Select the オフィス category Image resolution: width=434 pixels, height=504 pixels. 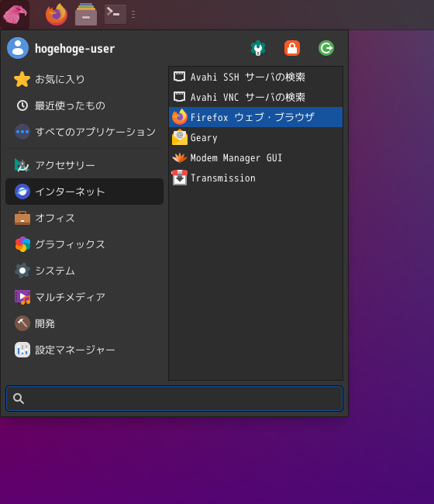(84, 218)
